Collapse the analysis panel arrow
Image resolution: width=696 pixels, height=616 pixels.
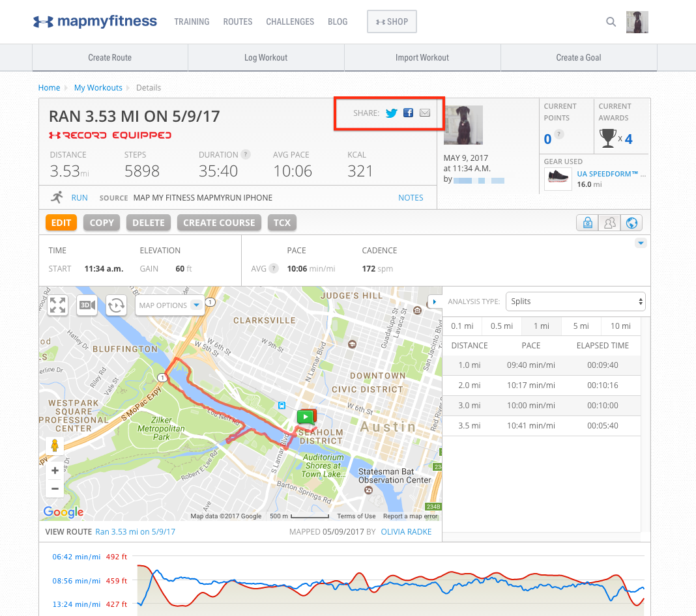coord(434,301)
